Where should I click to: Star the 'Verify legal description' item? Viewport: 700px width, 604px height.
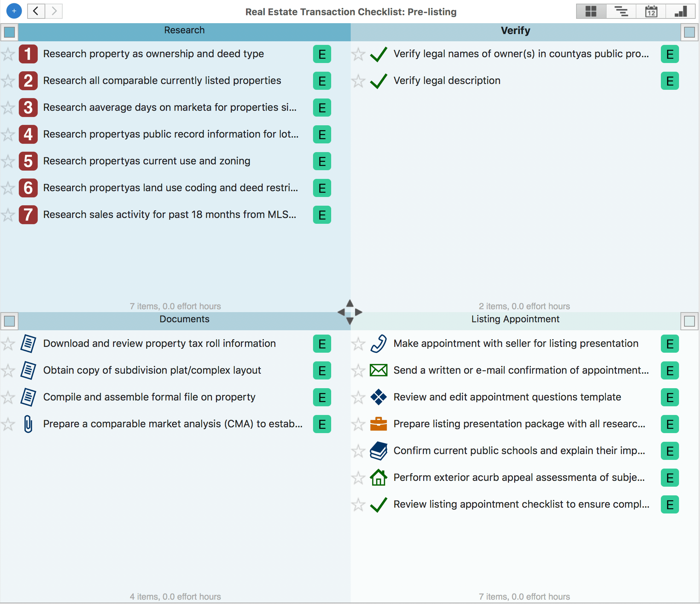(358, 80)
